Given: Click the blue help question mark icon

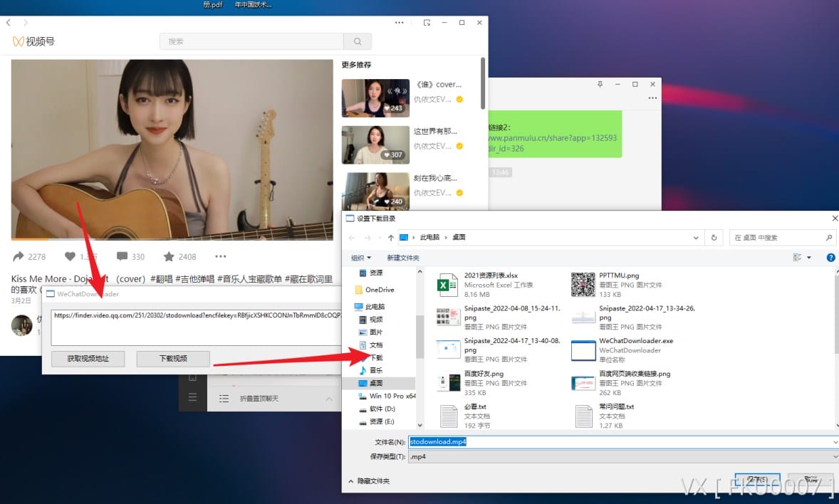Looking at the screenshot, I should (830, 258).
